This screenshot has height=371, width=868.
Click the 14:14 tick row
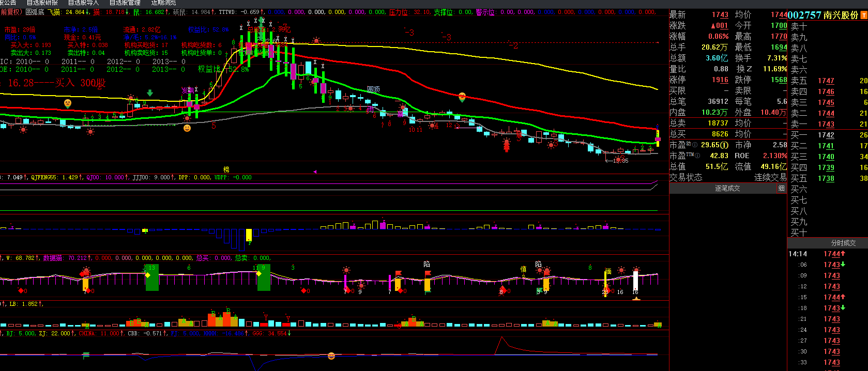[x=828, y=254]
